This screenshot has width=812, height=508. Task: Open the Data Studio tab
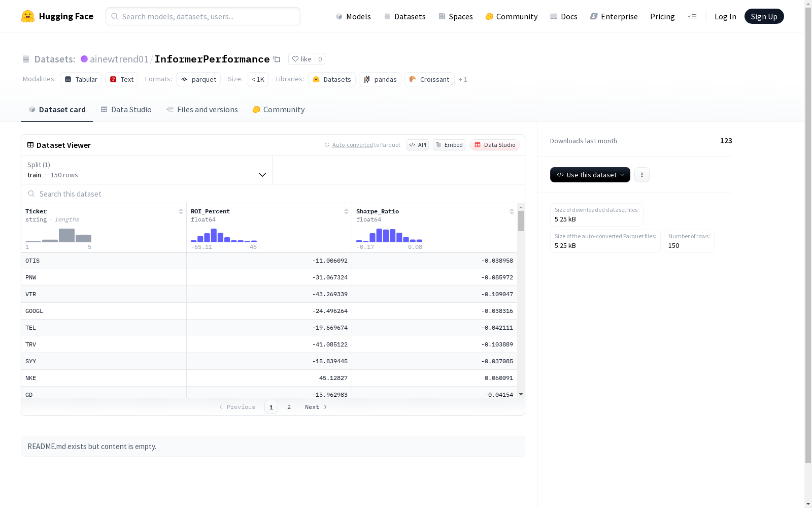(x=126, y=110)
